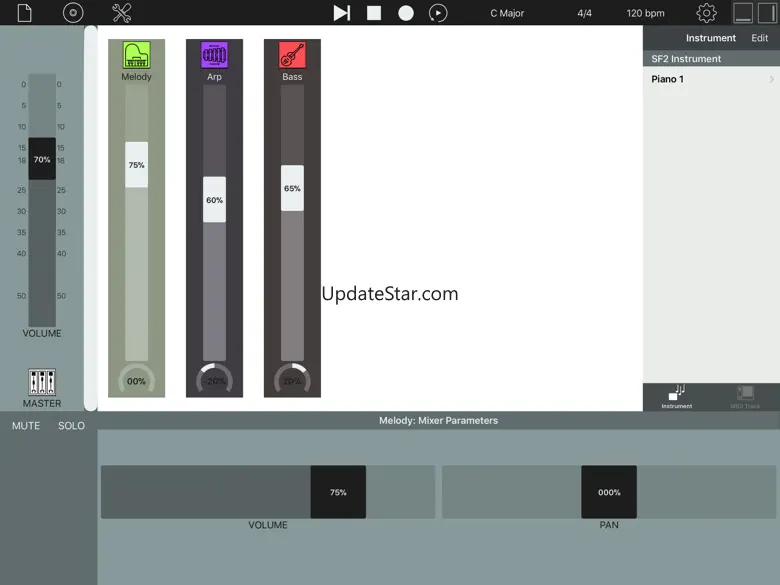Viewport: 780px width, 585px height.
Task: Toggle the MUTE button
Action: pos(26,426)
